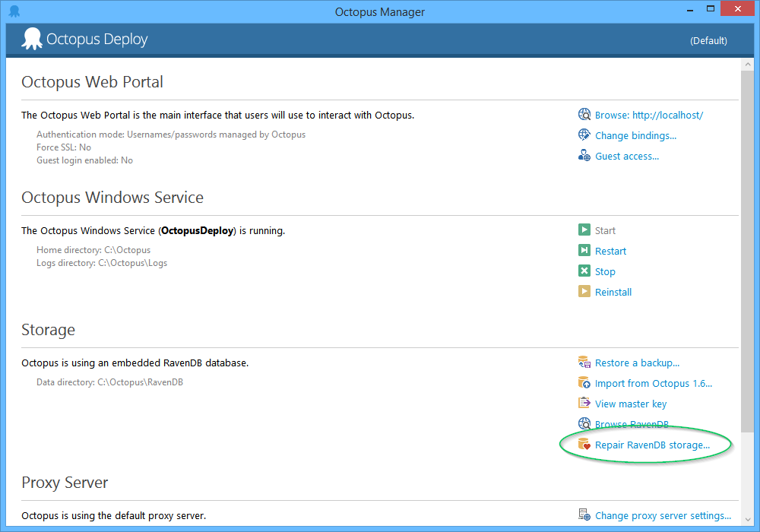Open the Change bindings link
The image size is (760, 532).
coord(635,135)
